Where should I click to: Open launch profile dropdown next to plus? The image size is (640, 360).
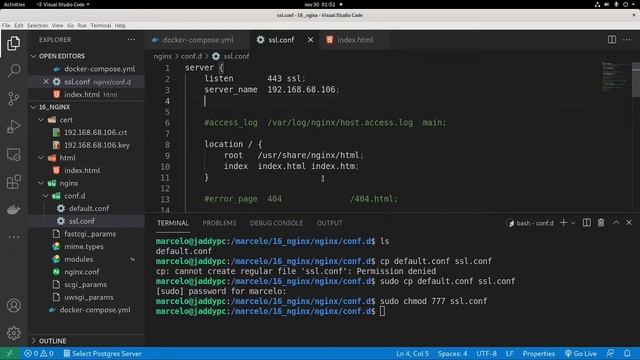[x=573, y=223]
